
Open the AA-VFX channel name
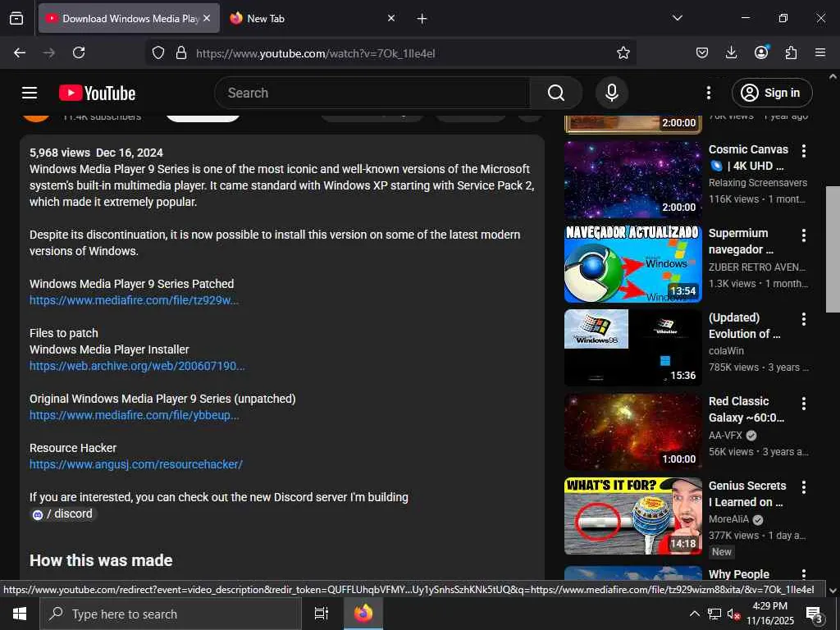point(725,436)
